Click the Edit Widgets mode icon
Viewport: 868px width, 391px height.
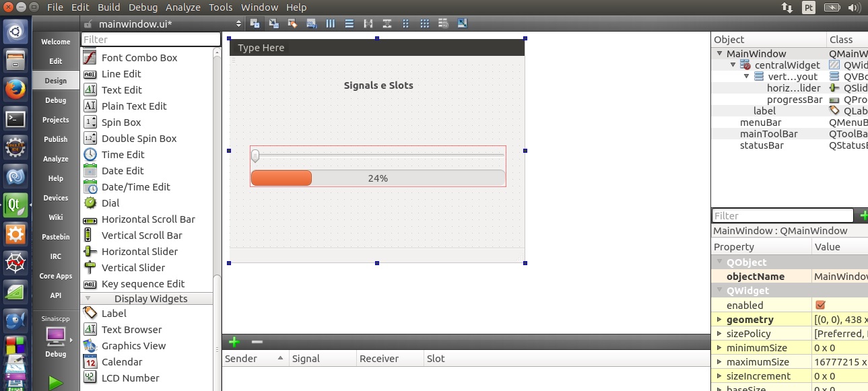click(x=255, y=24)
